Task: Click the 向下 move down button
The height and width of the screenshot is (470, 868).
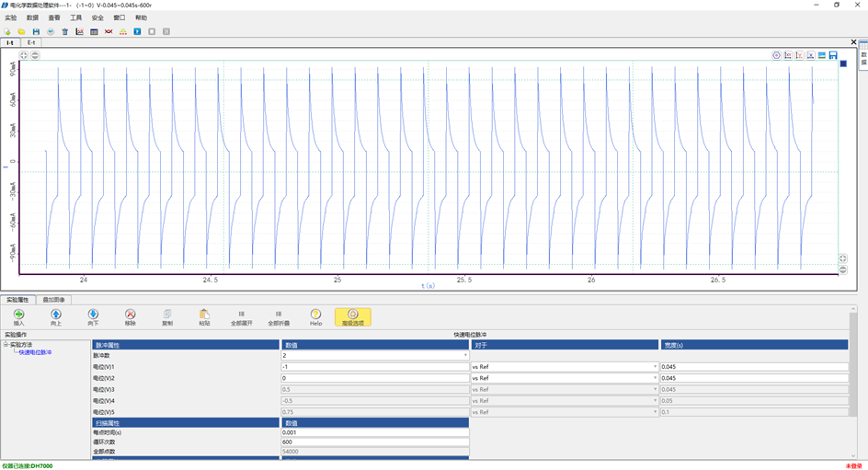Action: [93, 317]
